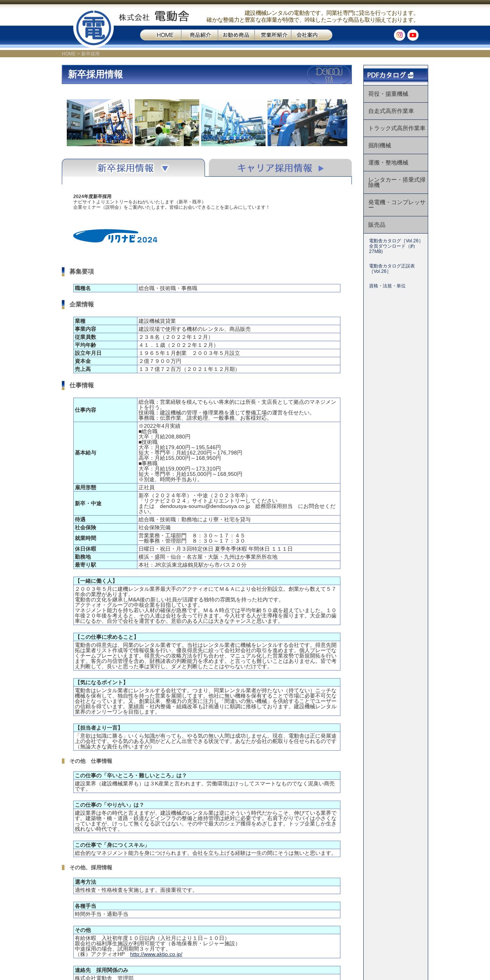This screenshot has width=490, height=980.
Task: Click the 新卒採用情報 page title banner
Action: 206,74
